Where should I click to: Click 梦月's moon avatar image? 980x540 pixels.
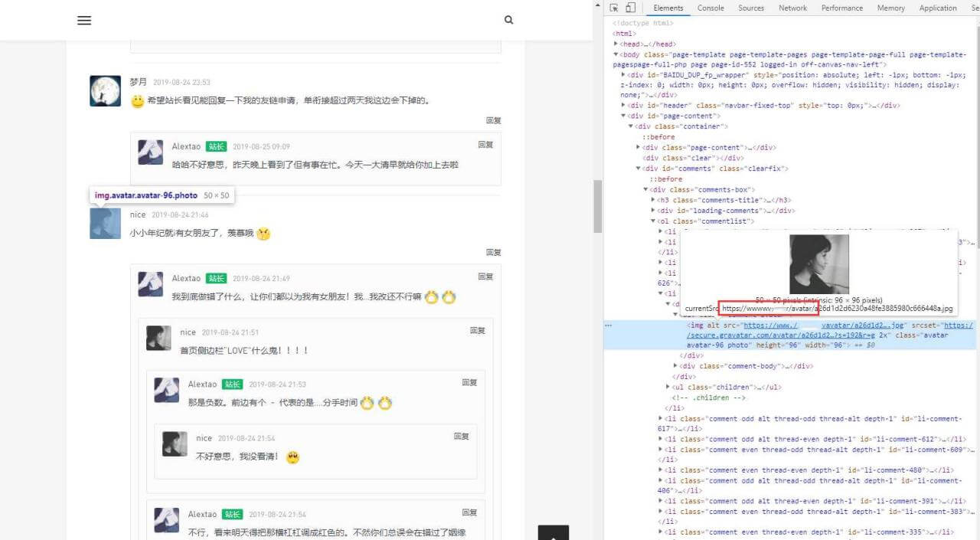click(x=105, y=91)
